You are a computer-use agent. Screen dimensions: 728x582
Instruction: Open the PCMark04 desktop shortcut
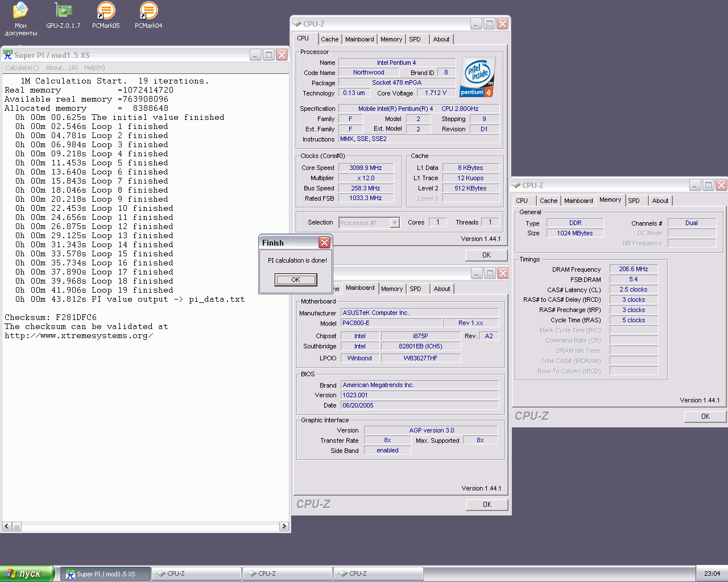148,16
